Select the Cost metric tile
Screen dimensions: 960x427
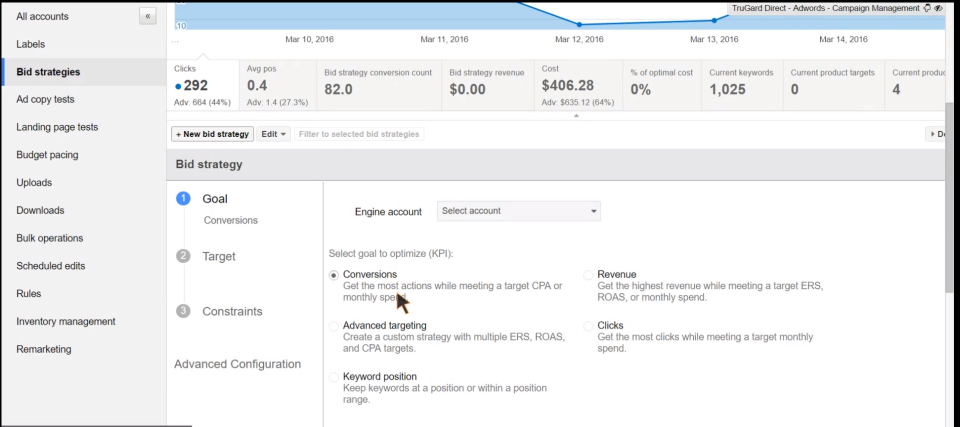(578, 86)
